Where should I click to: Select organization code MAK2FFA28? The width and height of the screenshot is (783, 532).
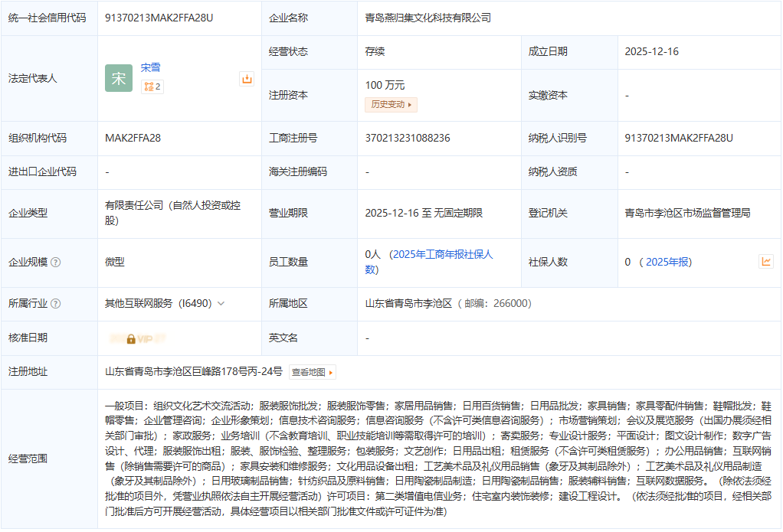coord(133,139)
